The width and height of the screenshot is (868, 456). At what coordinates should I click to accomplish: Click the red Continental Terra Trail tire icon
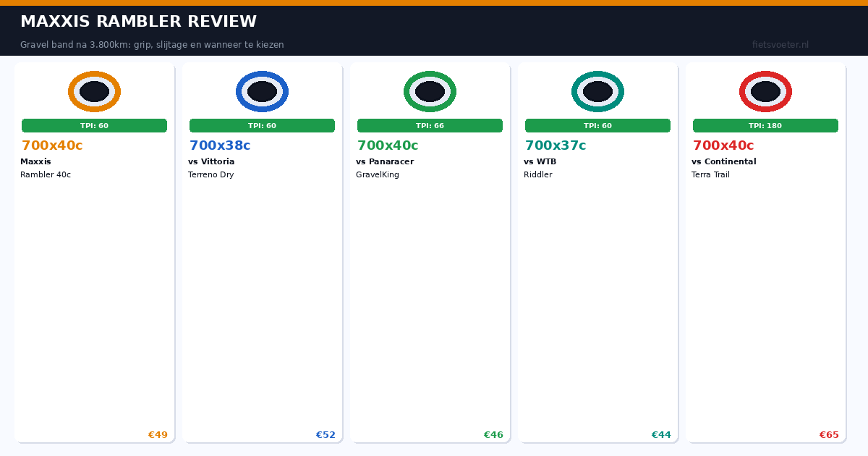coord(765,92)
